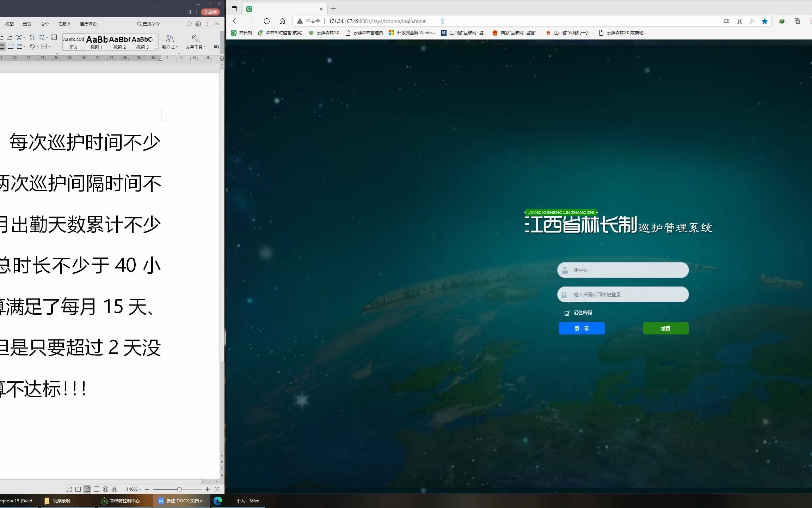This screenshot has width=812, height=508.
Task: Open the browser tab actions menu icon
Action: coord(234,9)
